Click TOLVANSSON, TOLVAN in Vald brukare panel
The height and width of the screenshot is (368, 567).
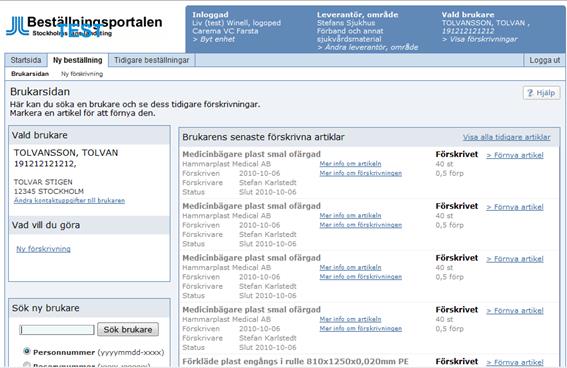tap(66, 153)
